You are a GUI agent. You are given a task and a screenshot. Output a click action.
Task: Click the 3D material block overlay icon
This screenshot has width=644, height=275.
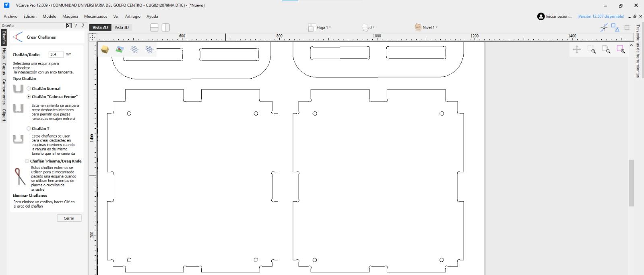tap(105, 50)
